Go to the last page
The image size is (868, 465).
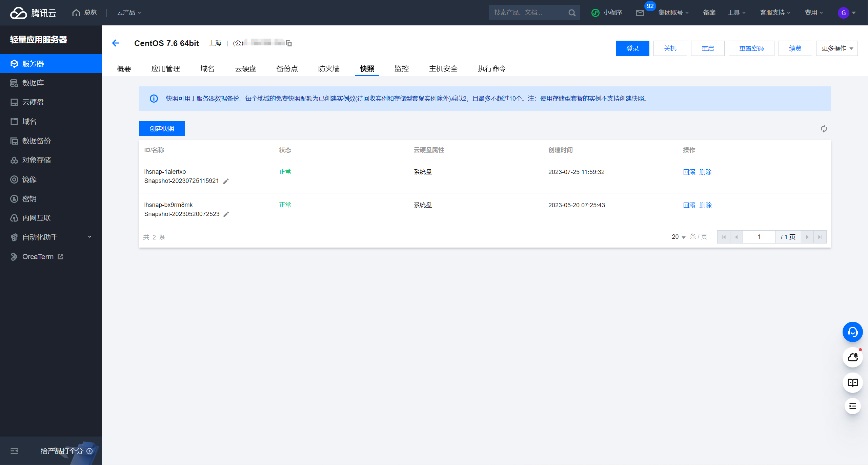(x=820, y=237)
